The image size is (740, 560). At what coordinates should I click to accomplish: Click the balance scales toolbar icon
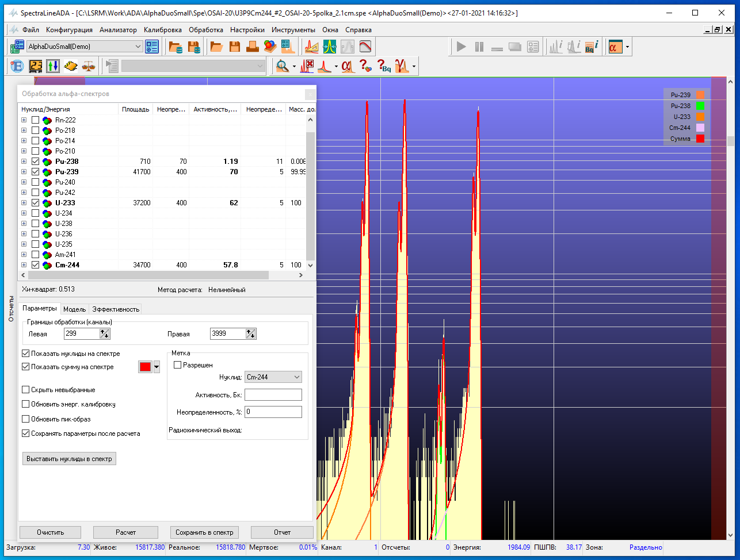point(89,66)
